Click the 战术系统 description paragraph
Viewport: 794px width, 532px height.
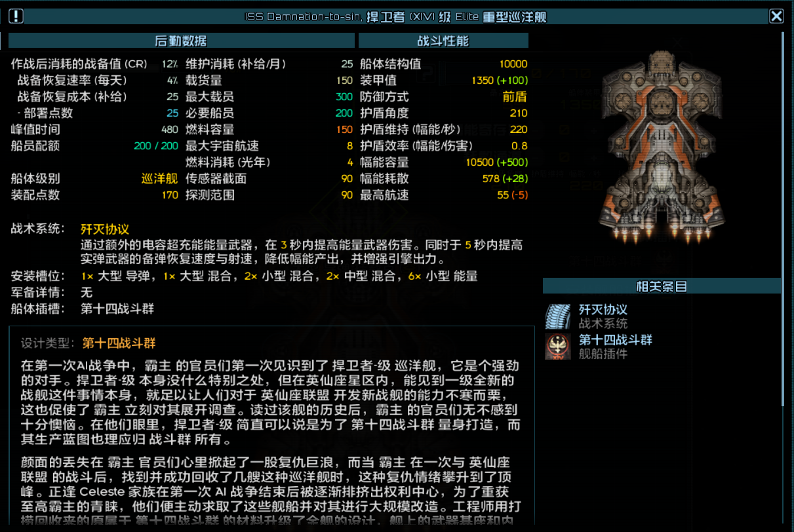click(x=302, y=252)
